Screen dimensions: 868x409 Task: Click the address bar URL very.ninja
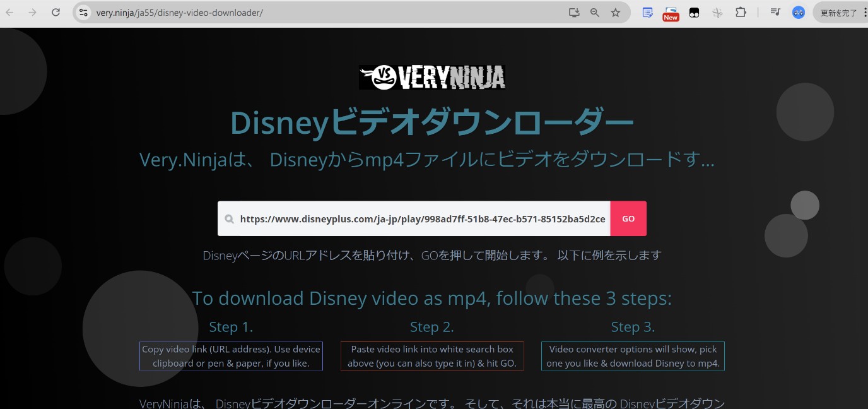pyautogui.click(x=180, y=13)
